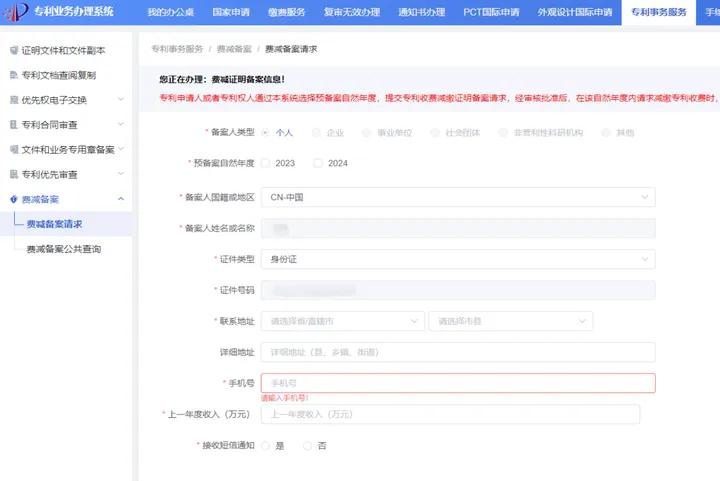Open the 专利事务服务 navigation tab

[x=658, y=12]
